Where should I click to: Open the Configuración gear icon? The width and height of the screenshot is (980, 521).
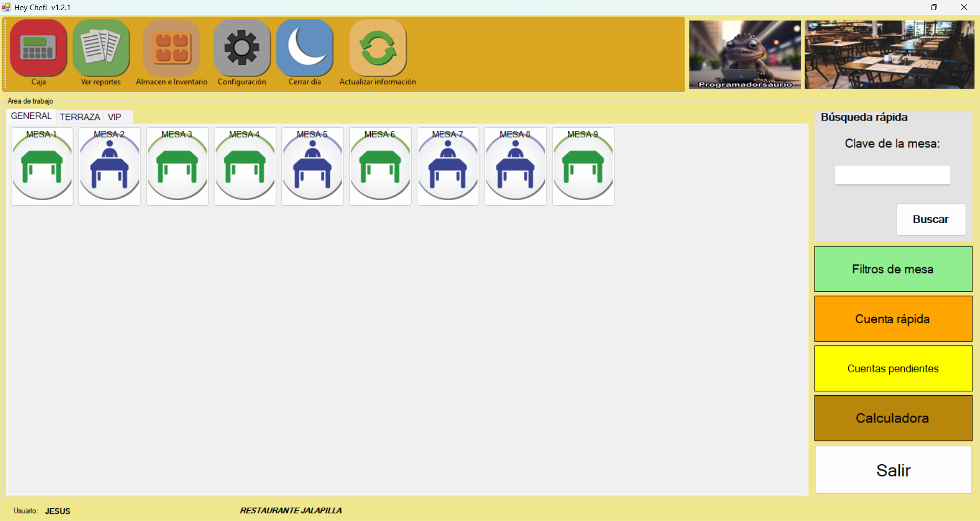coord(242,48)
